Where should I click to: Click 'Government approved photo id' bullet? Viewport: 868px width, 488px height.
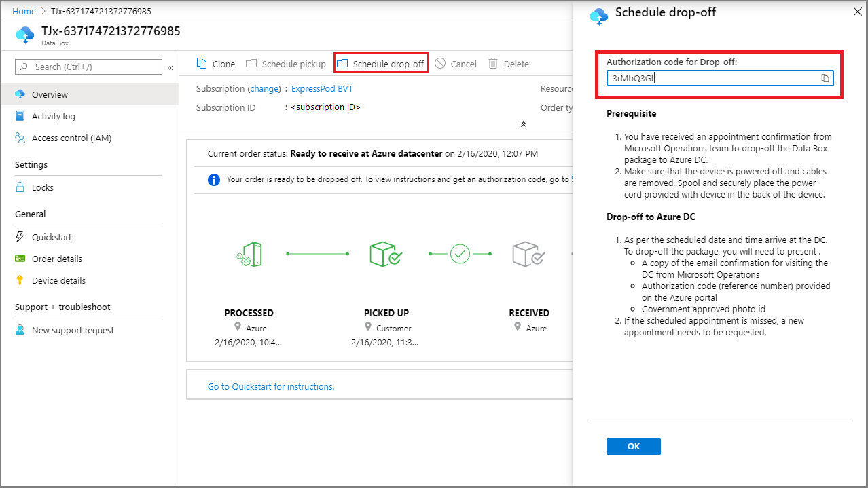pyautogui.click(x=704, y=309)
